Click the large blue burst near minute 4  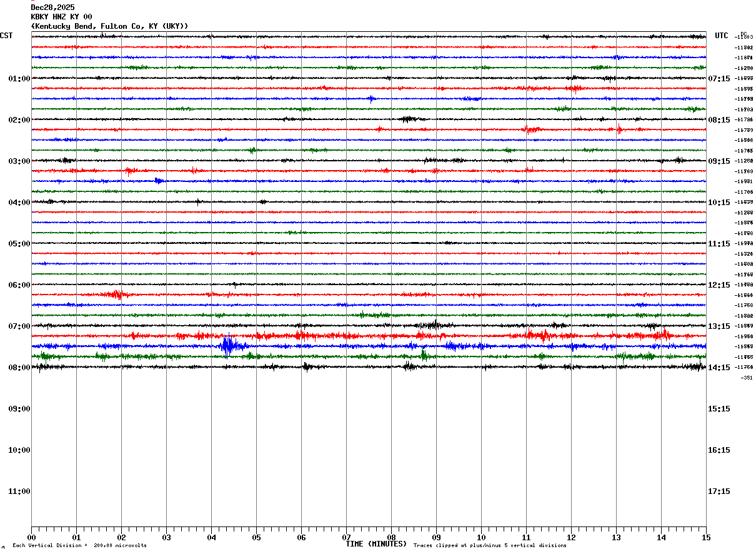[229, 345]
